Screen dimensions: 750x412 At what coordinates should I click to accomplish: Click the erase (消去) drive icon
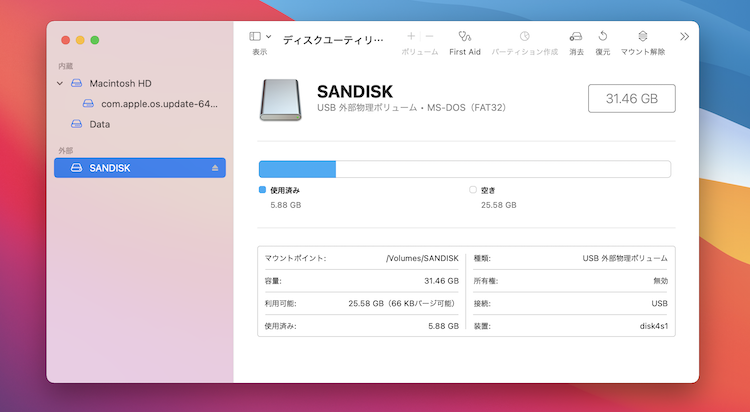click(576, 36)
